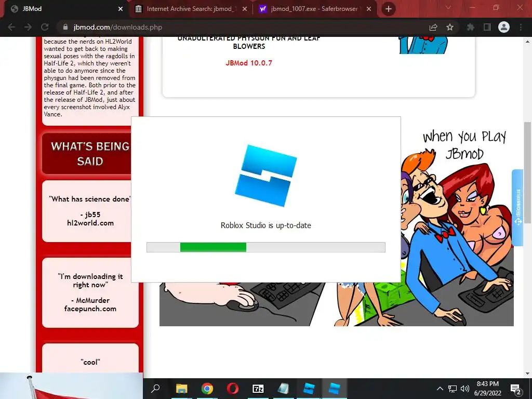Open network status tray icon
This screenshot has height=399, width=532.
pos(453,389)
